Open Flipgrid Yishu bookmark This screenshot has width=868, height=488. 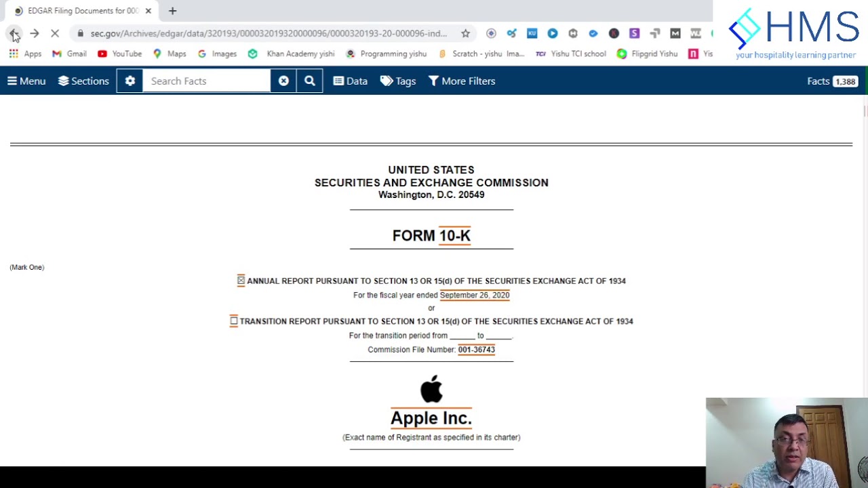pyautogui.click(x=647, y=54)
